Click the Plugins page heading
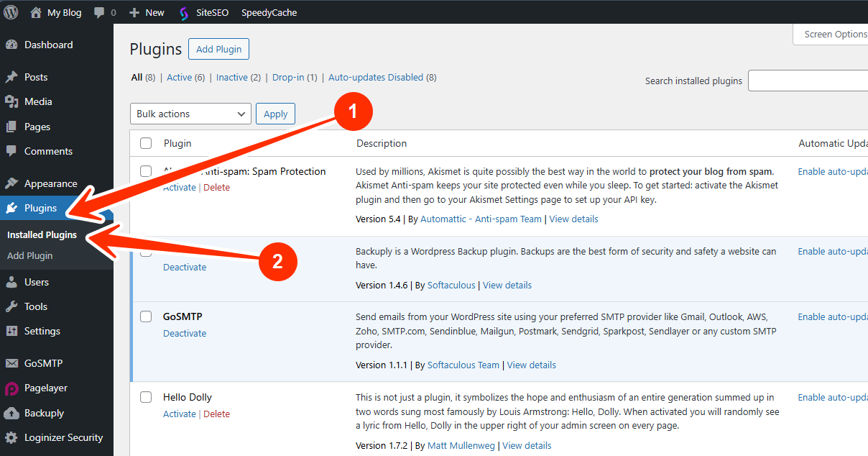 click(x=156, y=49)
